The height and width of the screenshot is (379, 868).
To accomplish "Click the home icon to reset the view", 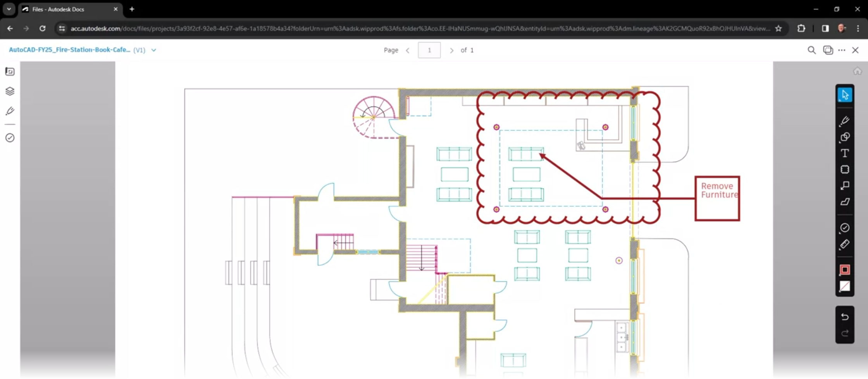I will 857,71.
